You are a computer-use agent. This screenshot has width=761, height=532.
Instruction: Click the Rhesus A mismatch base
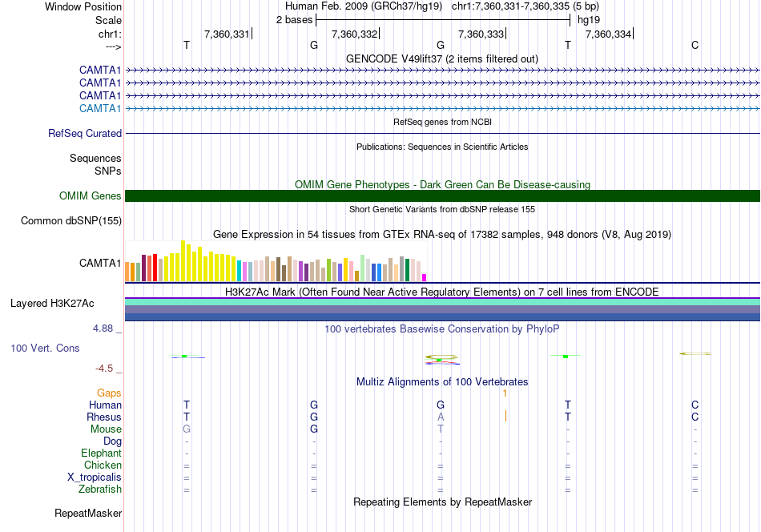[x=441, y=417]
